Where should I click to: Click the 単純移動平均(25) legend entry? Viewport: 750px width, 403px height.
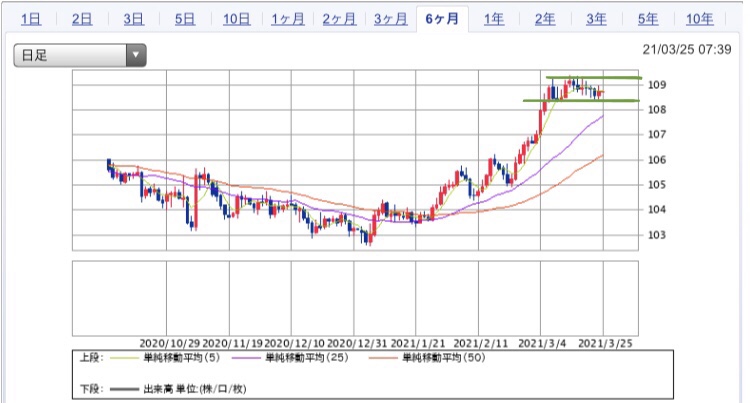[x=307, y=358]
